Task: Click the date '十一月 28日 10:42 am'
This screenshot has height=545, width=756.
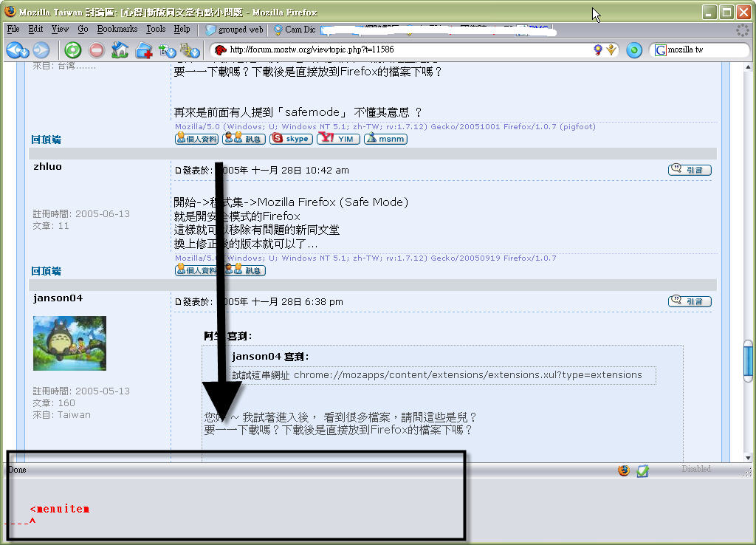Action: (300, 171)
